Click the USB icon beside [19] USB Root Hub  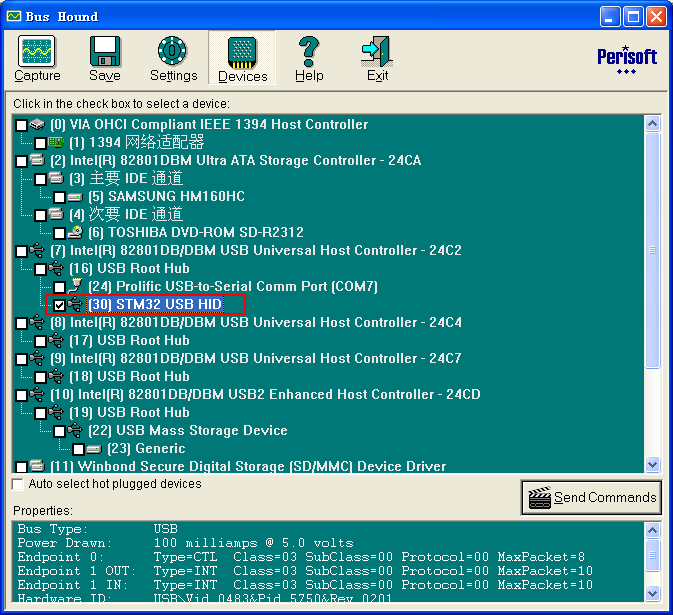coord(56,412)
